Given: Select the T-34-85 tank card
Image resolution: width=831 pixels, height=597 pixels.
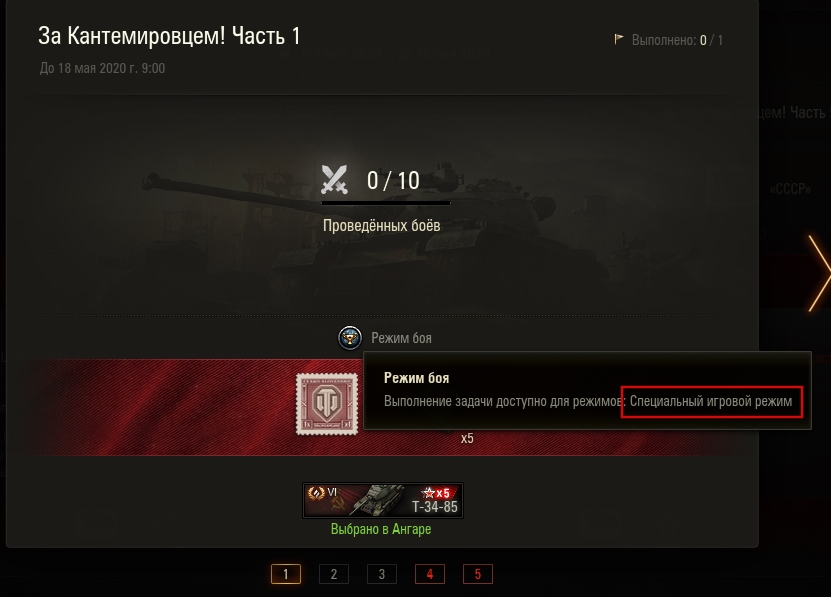Looking at the screenshot, I should pyautogui.click(x=383, y=501).
